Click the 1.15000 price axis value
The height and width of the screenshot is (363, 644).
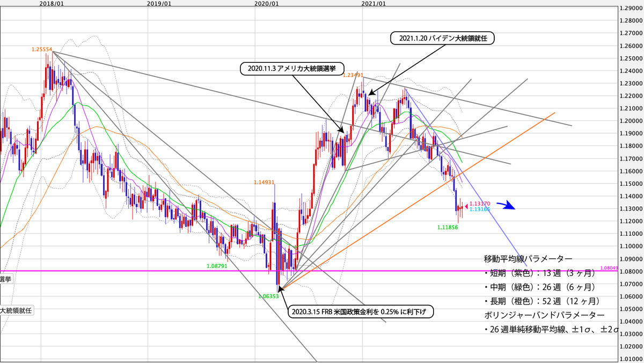click(632, 184)
